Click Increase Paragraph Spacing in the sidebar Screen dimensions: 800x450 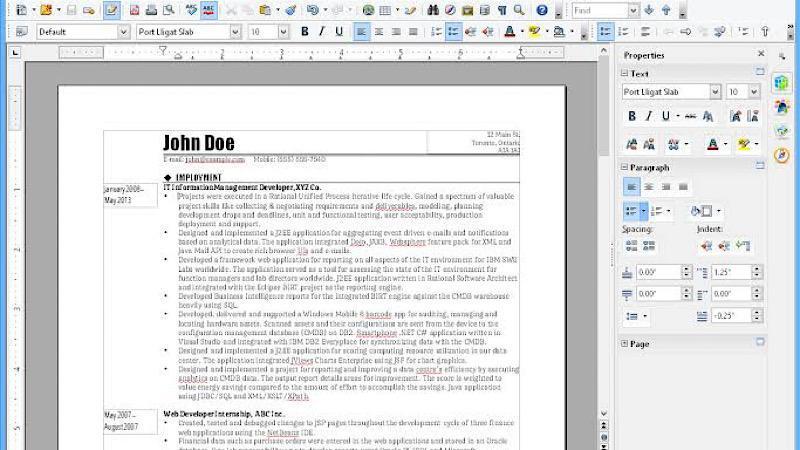[632, 246]
